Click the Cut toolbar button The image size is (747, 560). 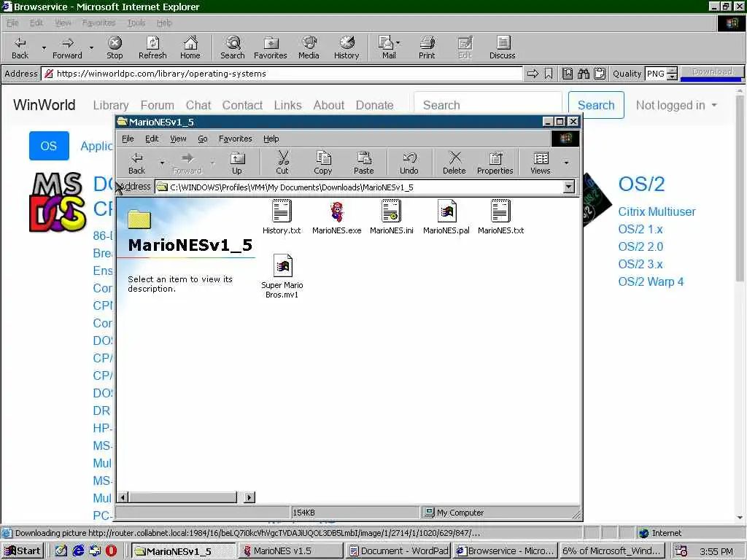pyautogui.click(x=282, y=163)
